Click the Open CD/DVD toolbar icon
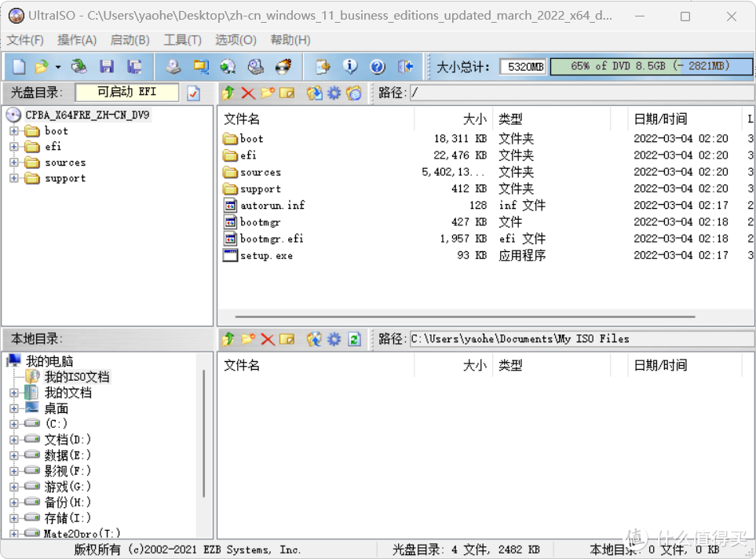The image size is (756, 559). 79,67
